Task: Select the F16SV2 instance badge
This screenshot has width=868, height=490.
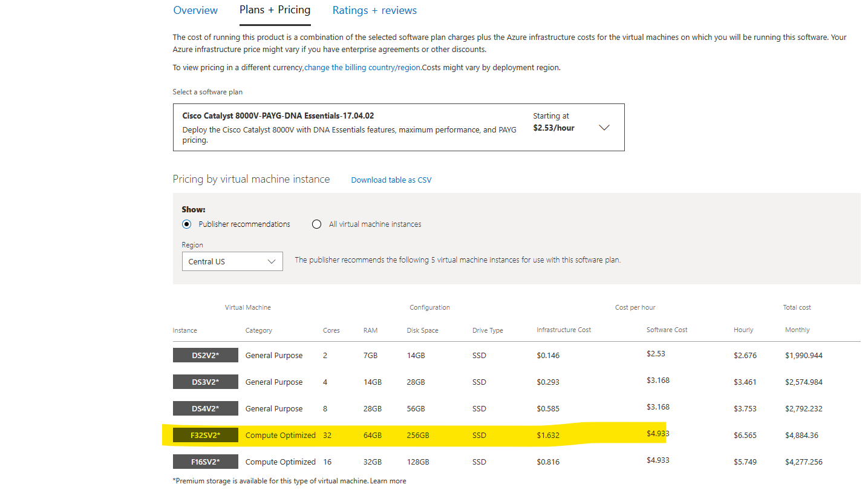Action: [205, 462]
